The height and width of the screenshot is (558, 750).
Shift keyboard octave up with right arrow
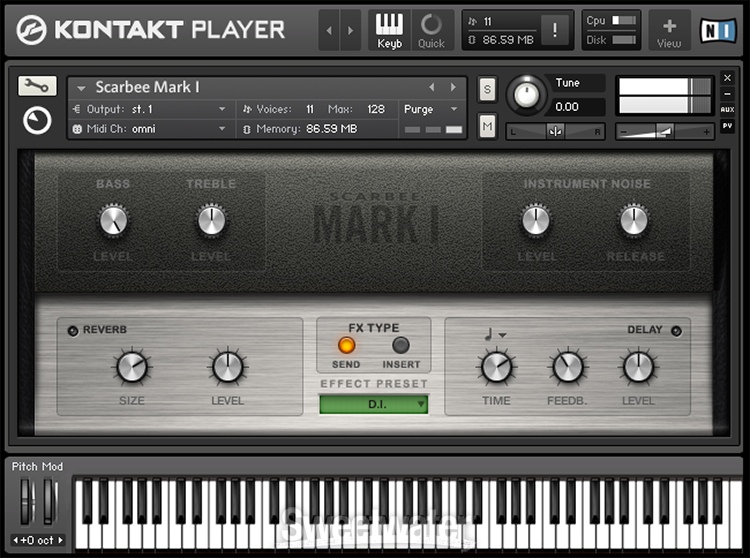[x=60, y=540]
